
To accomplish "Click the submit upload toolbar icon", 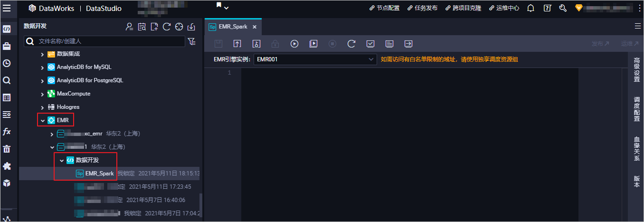I will [237, 44].
